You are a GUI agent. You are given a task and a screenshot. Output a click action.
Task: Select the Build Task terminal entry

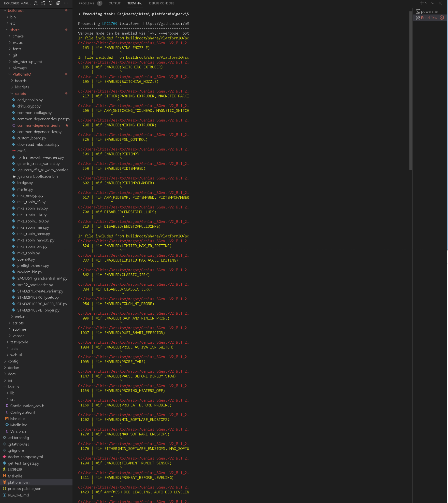[430, 18]
